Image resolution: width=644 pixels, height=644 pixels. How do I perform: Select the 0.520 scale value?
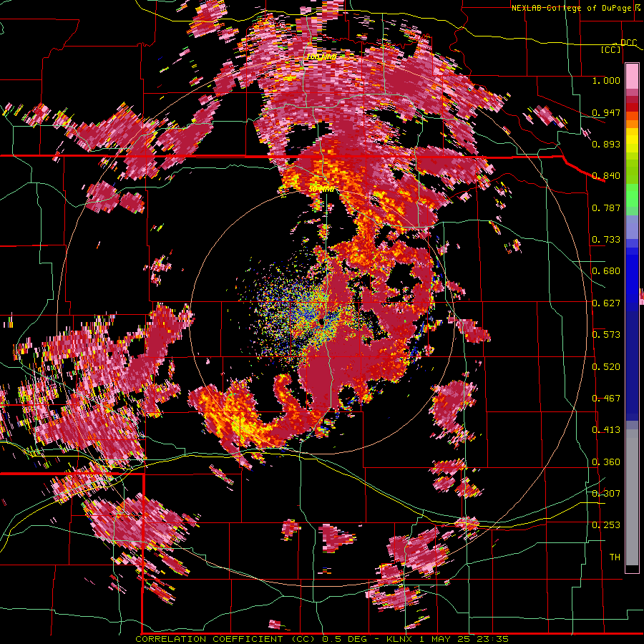[x=606, y=367]
